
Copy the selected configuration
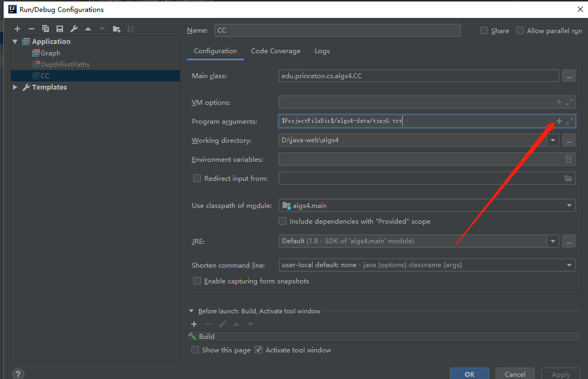(45, 29)
